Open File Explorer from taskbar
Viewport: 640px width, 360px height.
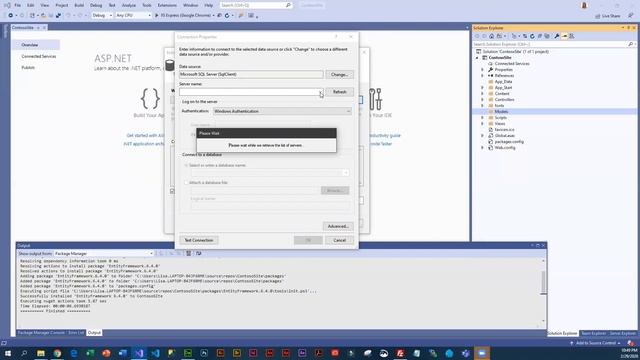41,353
